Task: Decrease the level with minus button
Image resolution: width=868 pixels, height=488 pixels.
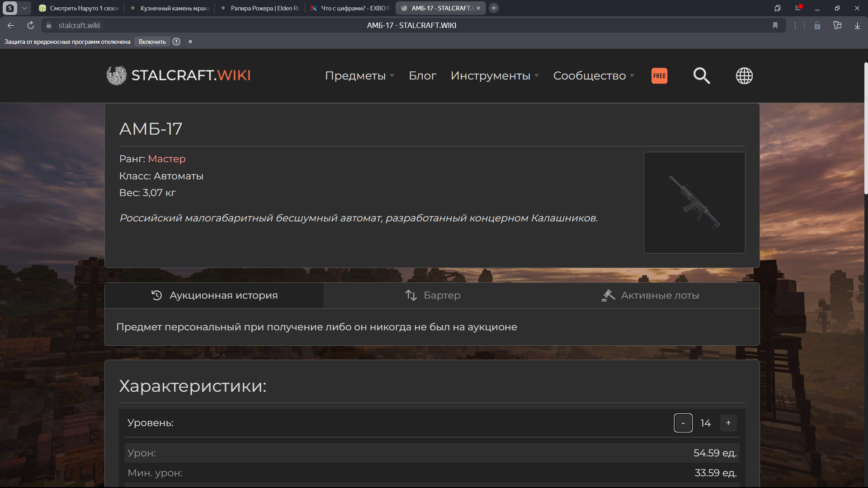Action: tap(683, 423)
